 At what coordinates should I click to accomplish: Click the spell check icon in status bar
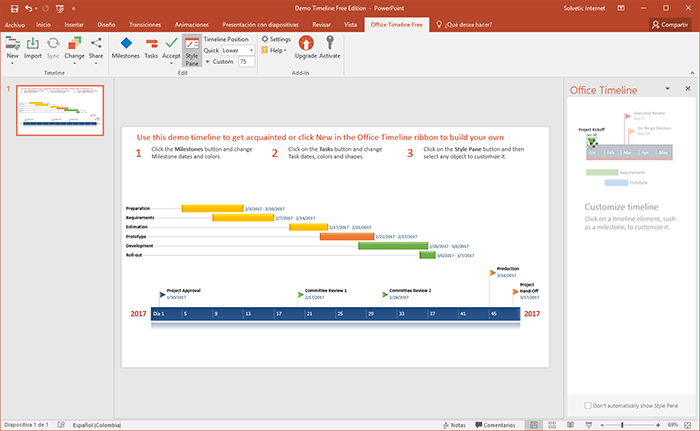[x=61, y=425]
